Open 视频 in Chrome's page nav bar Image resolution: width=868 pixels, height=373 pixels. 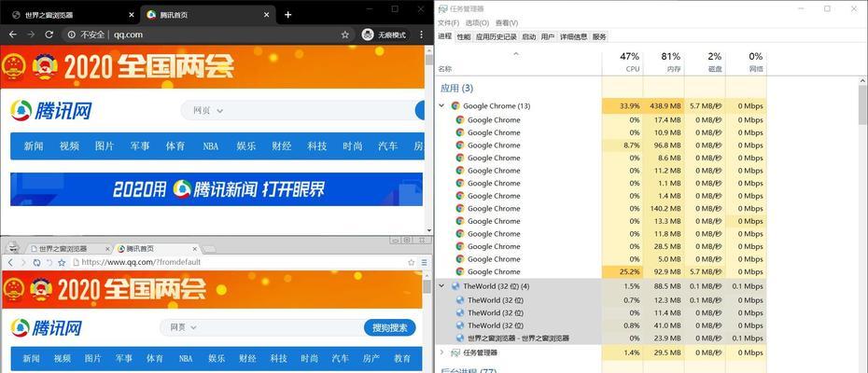click(x=69, y=146)
